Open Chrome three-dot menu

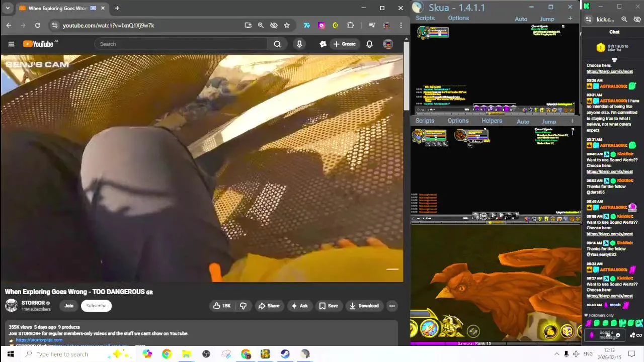tap(401, 25)
